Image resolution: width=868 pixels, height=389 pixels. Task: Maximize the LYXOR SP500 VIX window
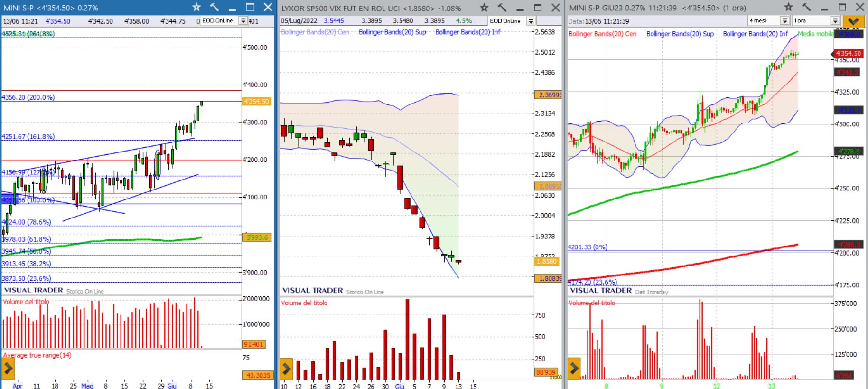pos(538,8)
